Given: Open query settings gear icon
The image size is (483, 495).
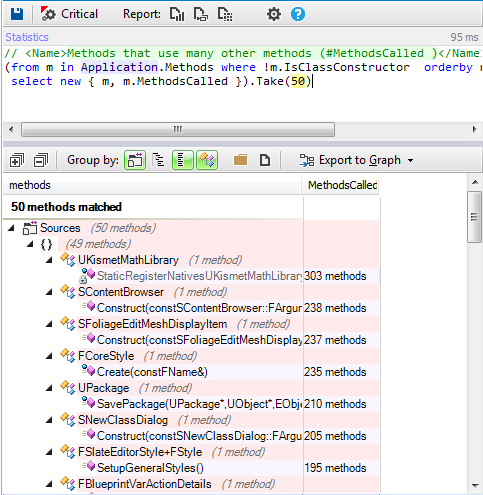Looking at the screenshot, I should pos(274,14).
